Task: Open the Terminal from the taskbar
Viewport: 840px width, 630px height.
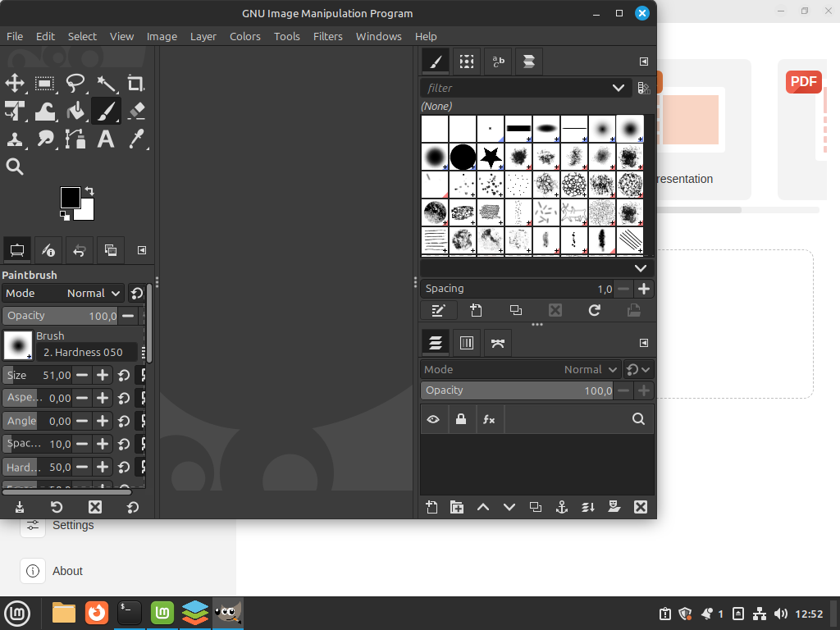Action: point(129,612)
